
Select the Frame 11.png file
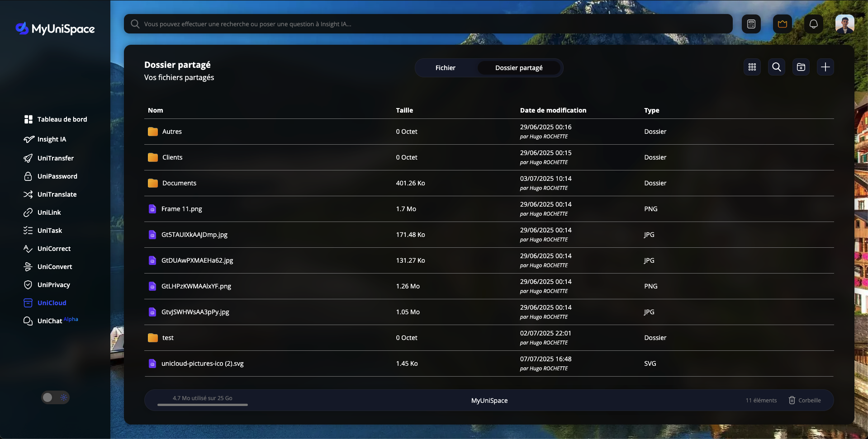(181, 209)
